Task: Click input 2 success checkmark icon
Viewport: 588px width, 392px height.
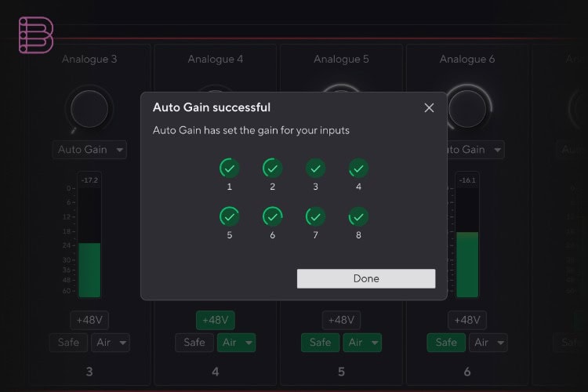Action: coord(272,168)
